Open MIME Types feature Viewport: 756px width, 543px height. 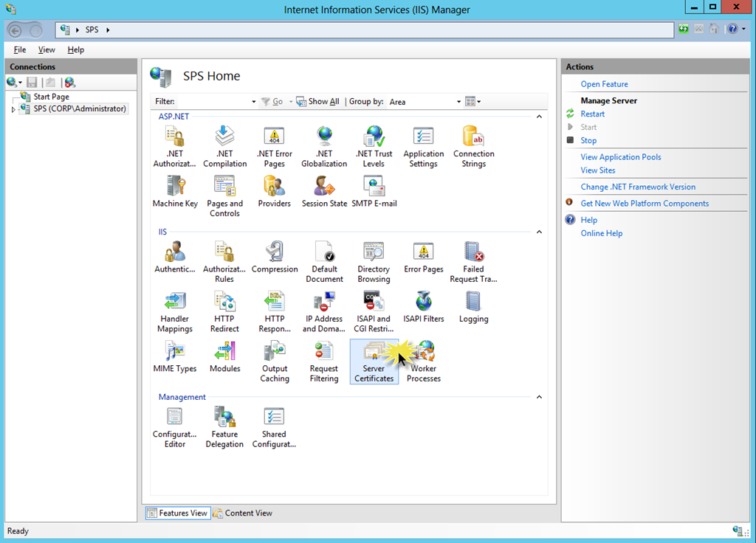pos(174,356)
